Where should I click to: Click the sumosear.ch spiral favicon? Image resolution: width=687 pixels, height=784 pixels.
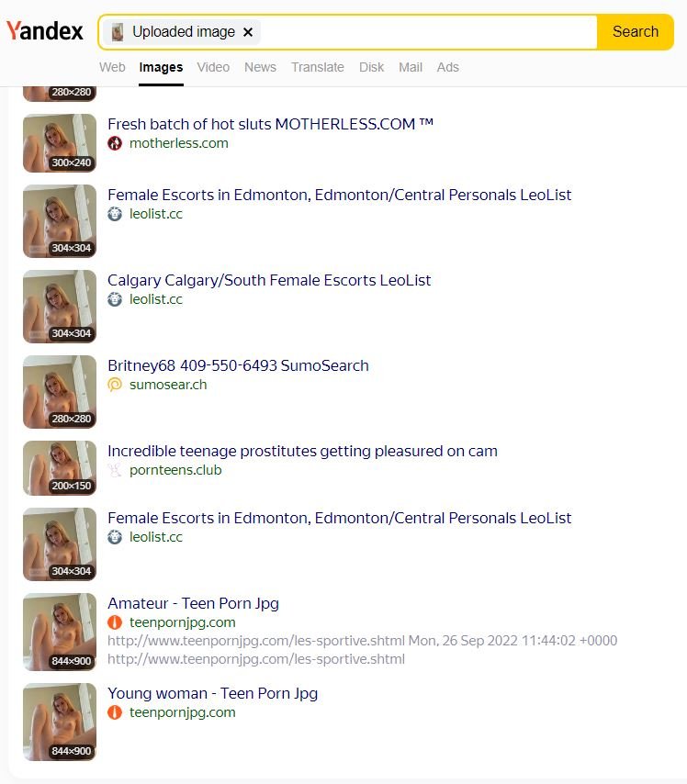[115, 385]
